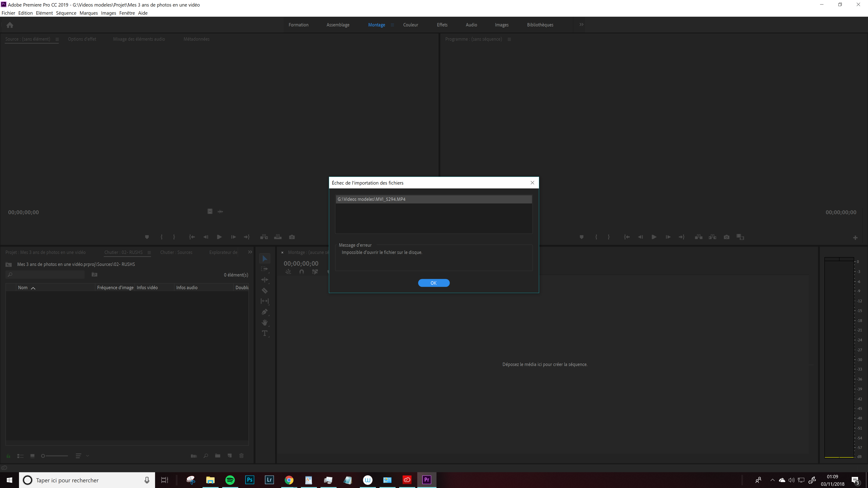Click the trash delete icon in project panel

[x=241, y=456]
